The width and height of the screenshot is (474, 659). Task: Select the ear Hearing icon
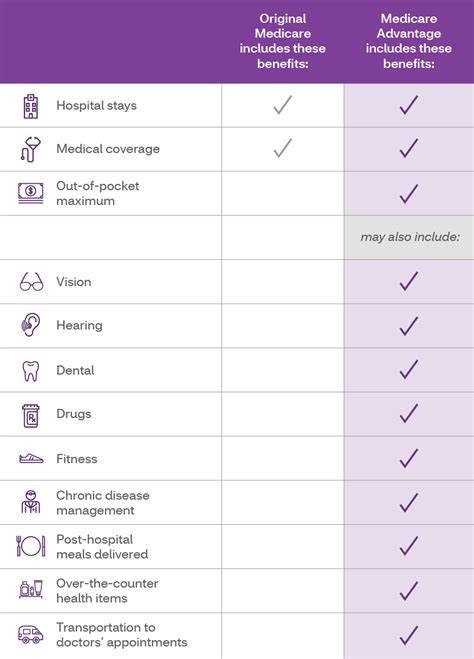31,325
